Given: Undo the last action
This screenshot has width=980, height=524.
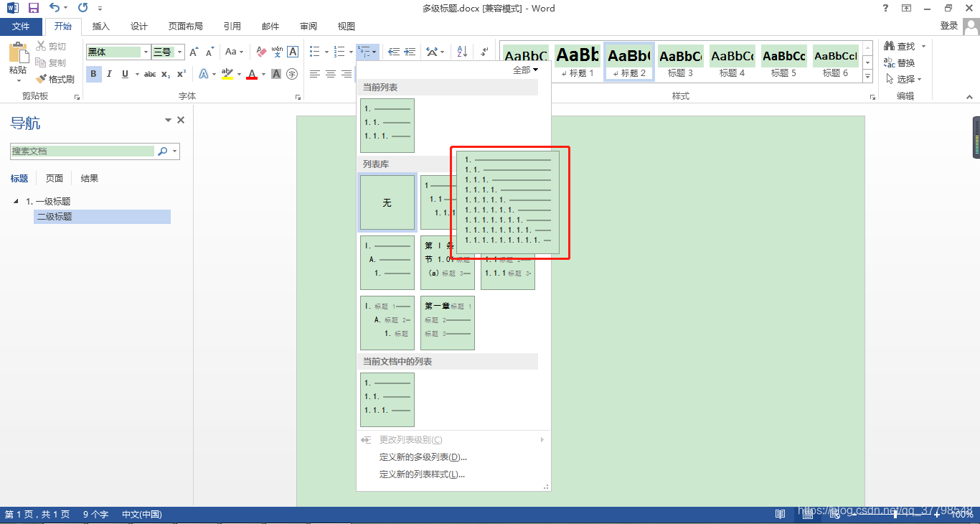Looking at the screenshot, I should (55, 8).
